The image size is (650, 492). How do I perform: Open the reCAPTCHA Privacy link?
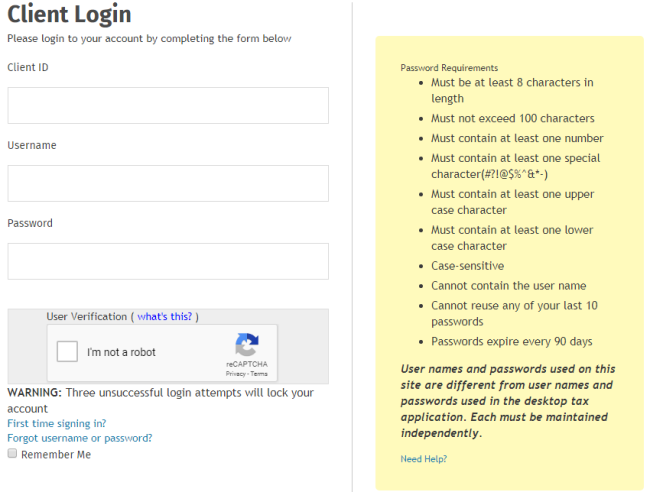coord(234,374)
